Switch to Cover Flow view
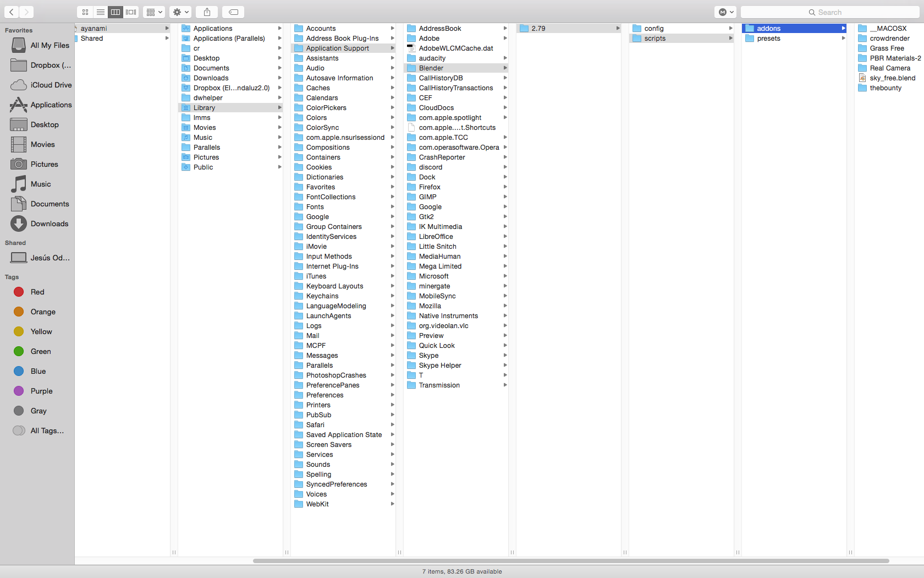The width and height of the screenshot is (924, 578). point(131,12)
